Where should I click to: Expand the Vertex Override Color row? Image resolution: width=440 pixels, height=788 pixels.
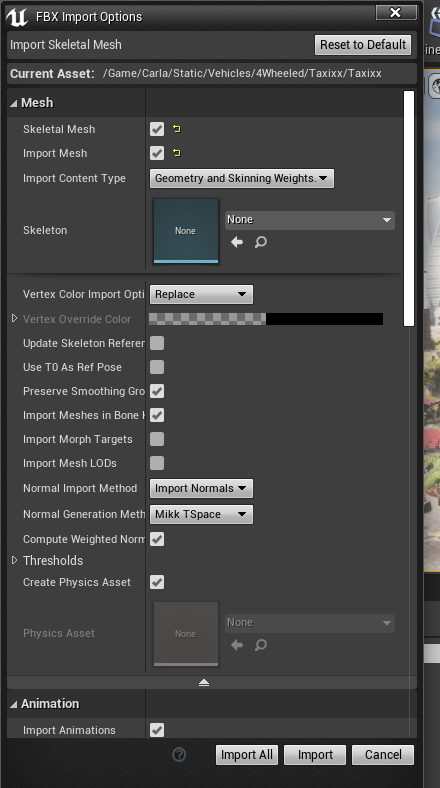pos(14,319)
